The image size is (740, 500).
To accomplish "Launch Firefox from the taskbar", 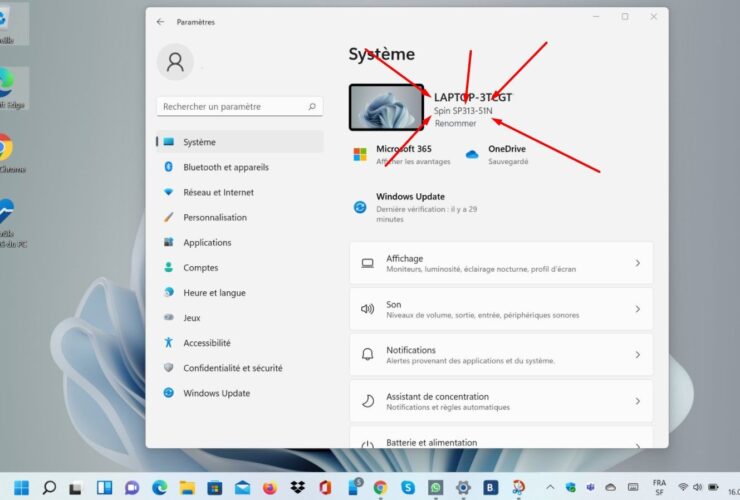I will tap(270, 488).
